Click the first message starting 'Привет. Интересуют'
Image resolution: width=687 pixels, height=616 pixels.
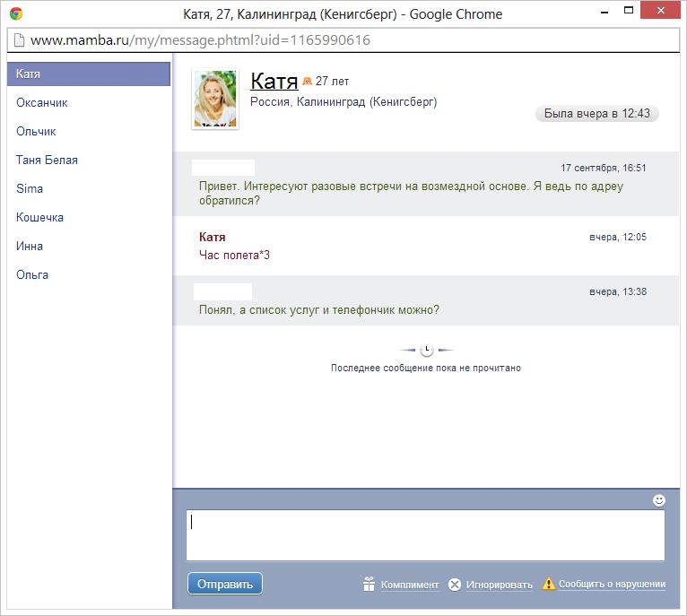click(x=411, y=193)
